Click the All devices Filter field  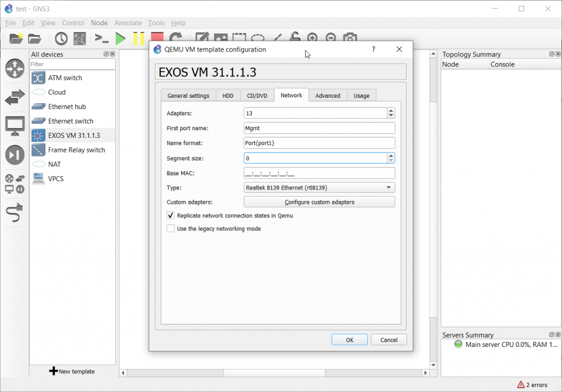coord(72,64)
